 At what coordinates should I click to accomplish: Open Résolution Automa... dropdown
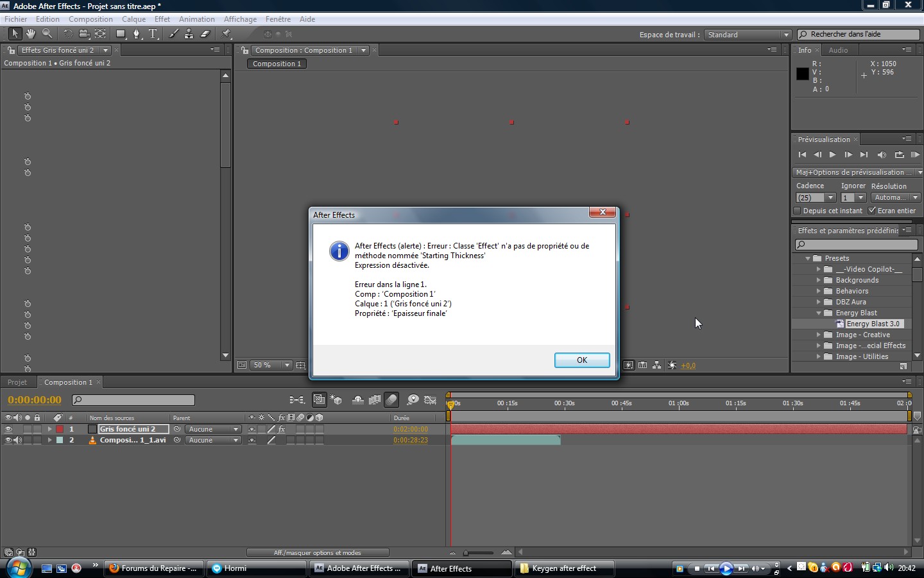tap(896, 198)
